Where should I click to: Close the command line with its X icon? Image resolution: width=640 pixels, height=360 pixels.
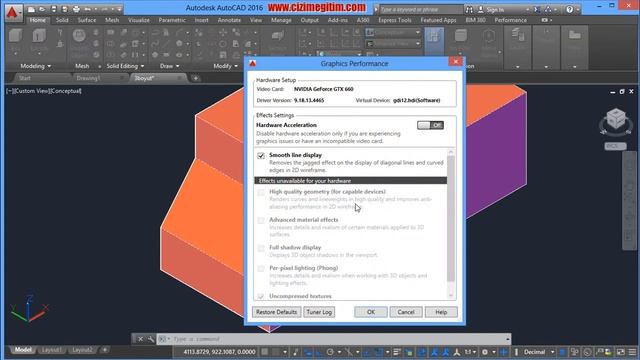pos(140,339)
